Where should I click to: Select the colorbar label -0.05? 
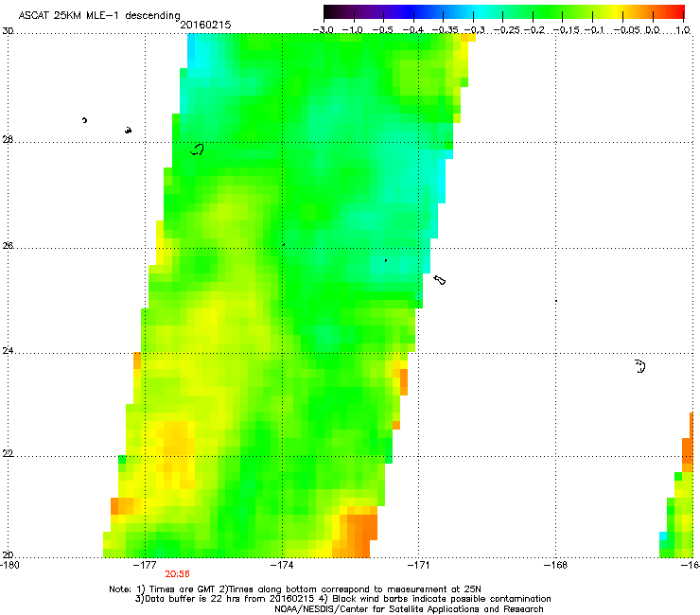point(627,30)
